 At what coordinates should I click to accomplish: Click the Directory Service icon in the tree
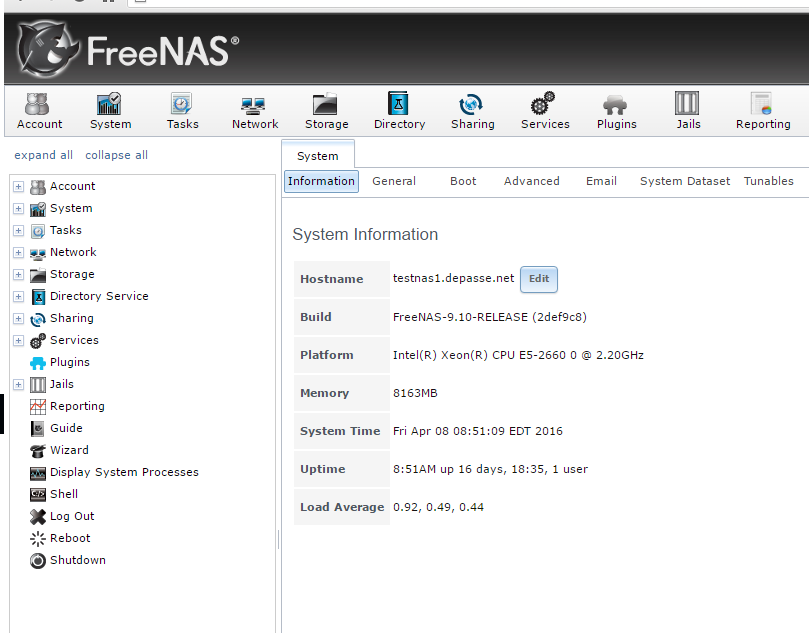point(38,297)
